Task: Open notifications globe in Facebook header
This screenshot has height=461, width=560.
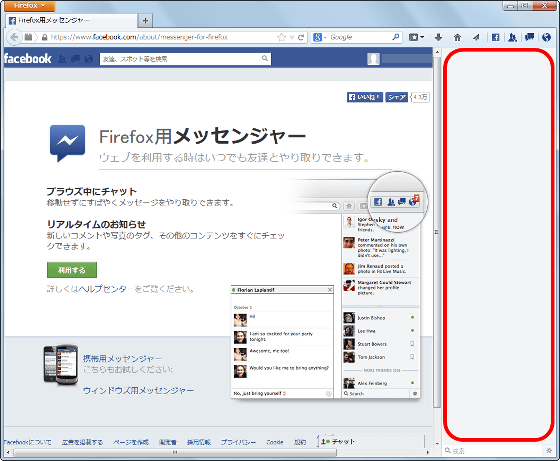Action: 89,59
